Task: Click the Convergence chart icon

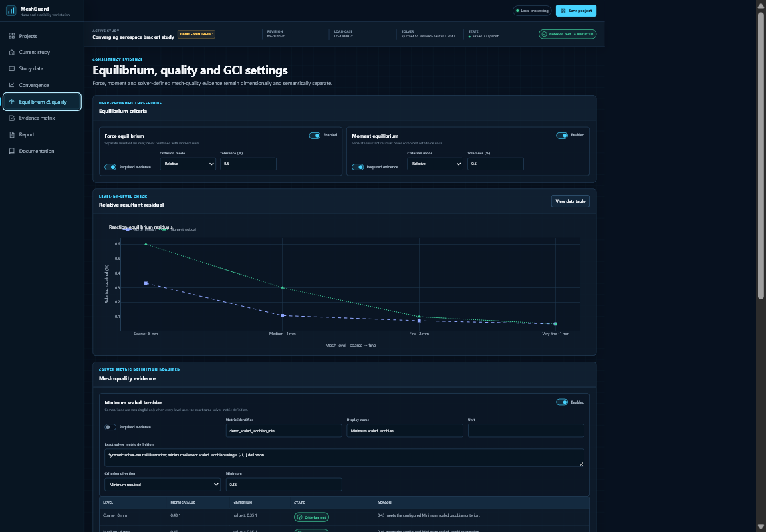Action: (12, 85)
